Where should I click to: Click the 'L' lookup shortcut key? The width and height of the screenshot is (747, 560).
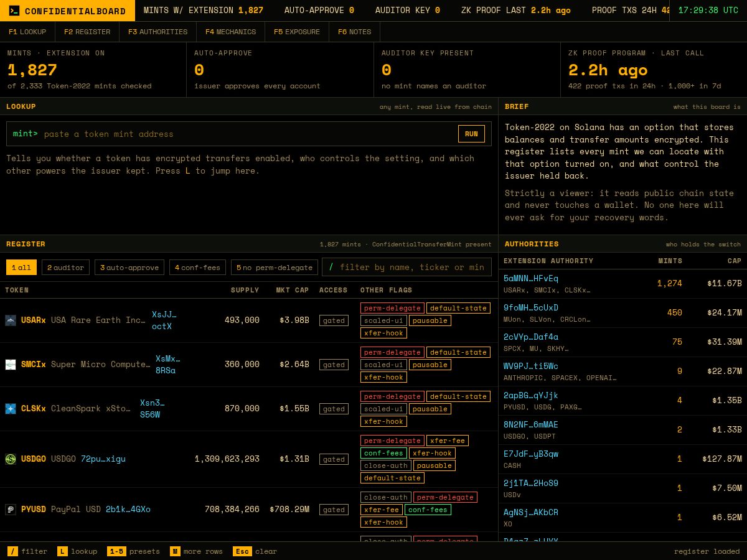click(x=62, y=551)
